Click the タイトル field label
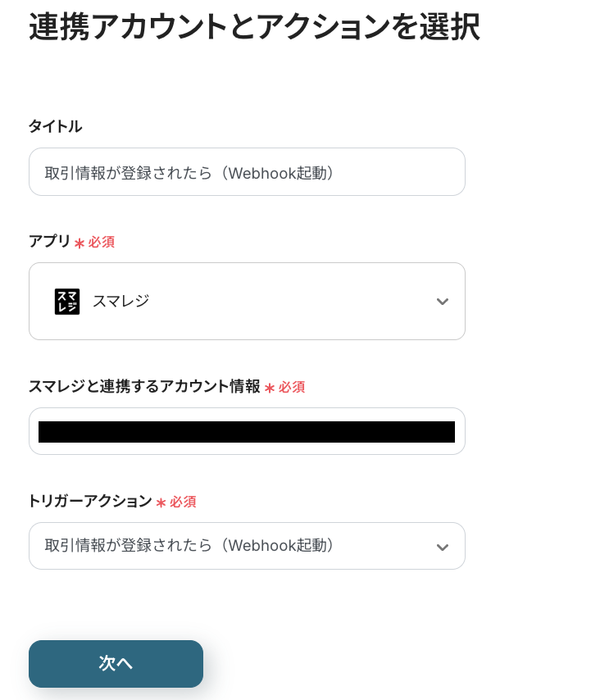 [55, 126]
